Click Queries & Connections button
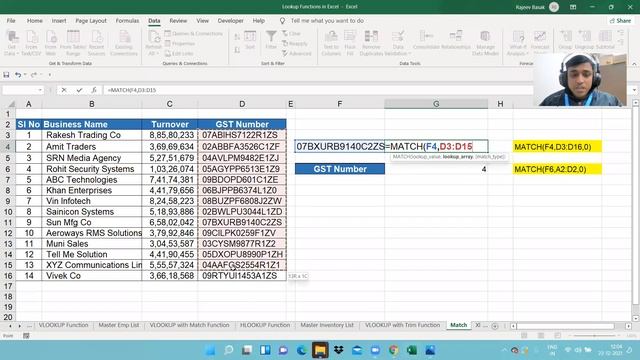Image resolution: width=640 pixels, height=360 pixels. (193, 33)
